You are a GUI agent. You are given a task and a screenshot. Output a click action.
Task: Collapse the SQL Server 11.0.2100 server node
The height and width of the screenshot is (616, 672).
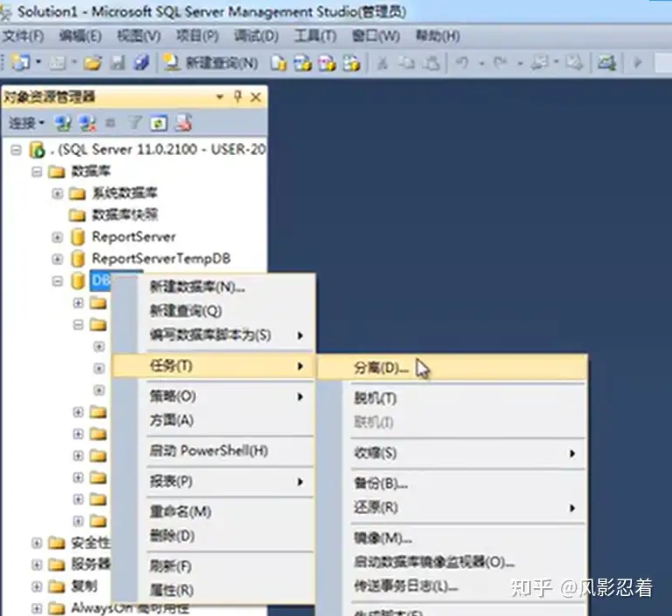coord(16,150)
